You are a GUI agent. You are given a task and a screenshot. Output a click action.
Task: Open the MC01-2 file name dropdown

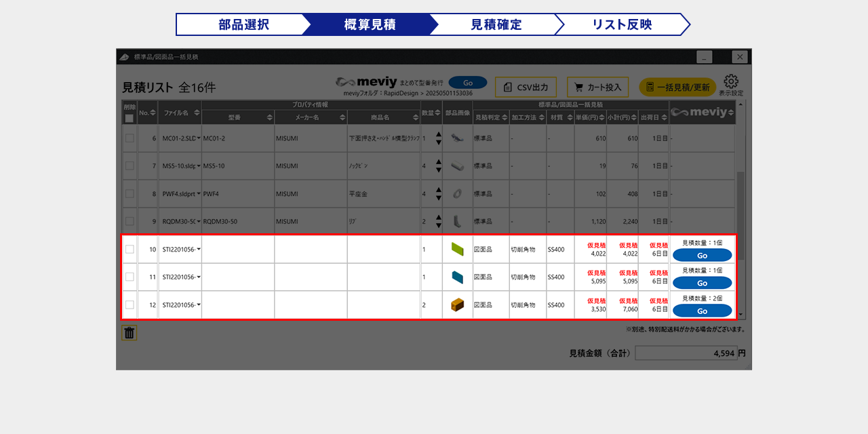point(199,138)
